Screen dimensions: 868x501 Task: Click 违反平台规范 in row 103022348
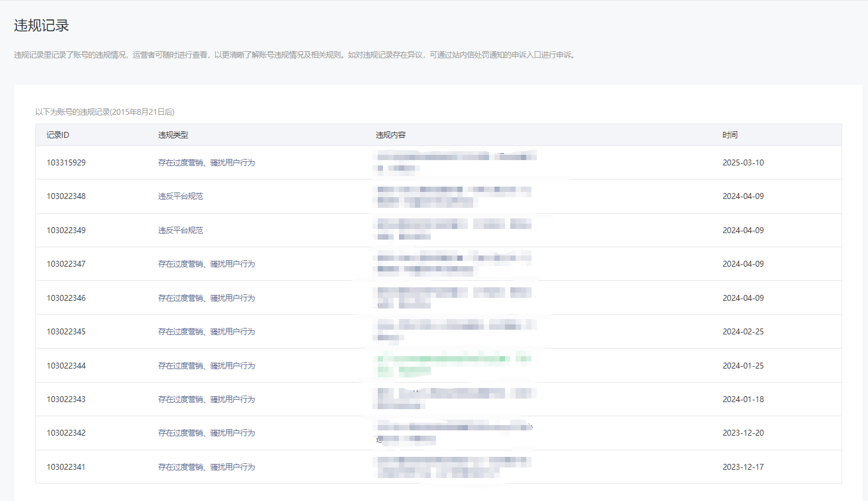point(180,196)
